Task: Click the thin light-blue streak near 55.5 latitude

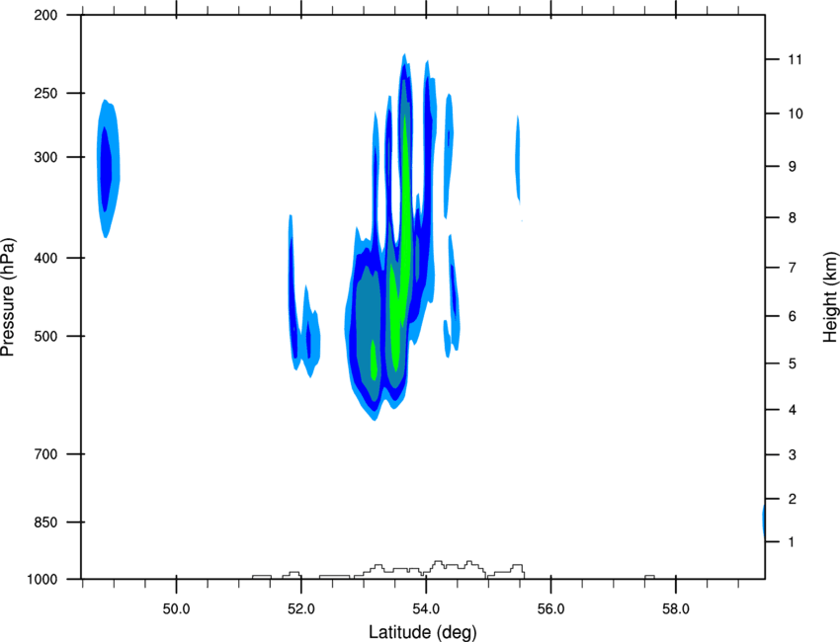Action: coord(518,159)
